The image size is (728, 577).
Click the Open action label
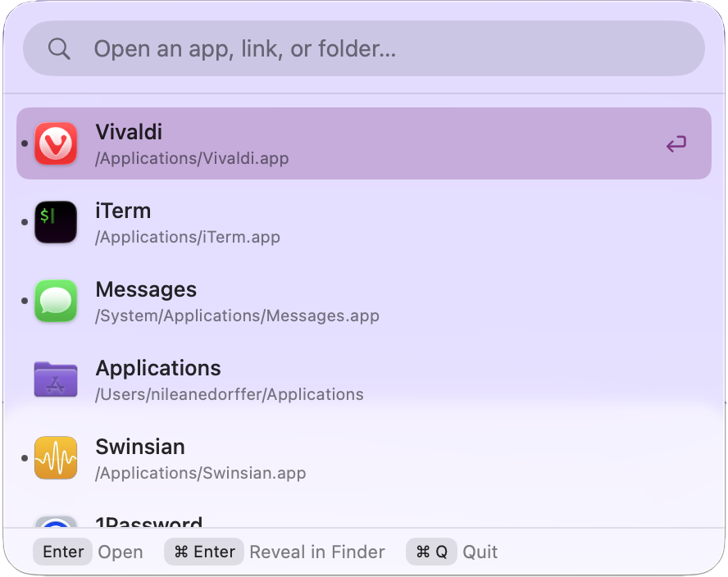[x=121, y=552]
